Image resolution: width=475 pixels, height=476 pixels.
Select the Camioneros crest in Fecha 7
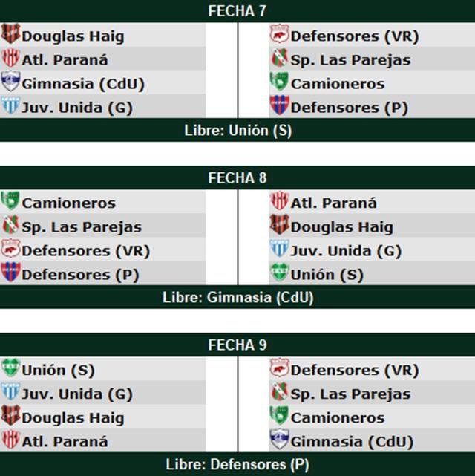279,82
